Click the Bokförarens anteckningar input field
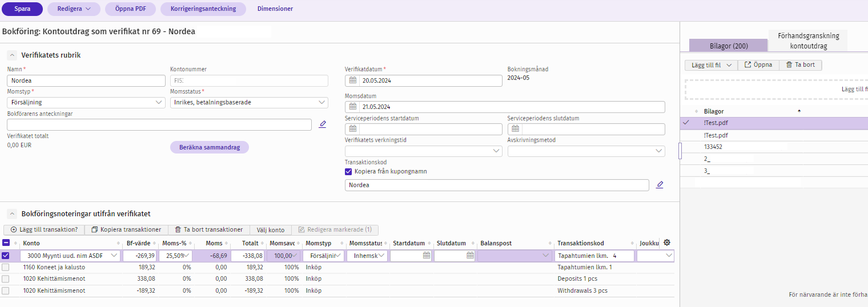 click(x=159, y=124)
